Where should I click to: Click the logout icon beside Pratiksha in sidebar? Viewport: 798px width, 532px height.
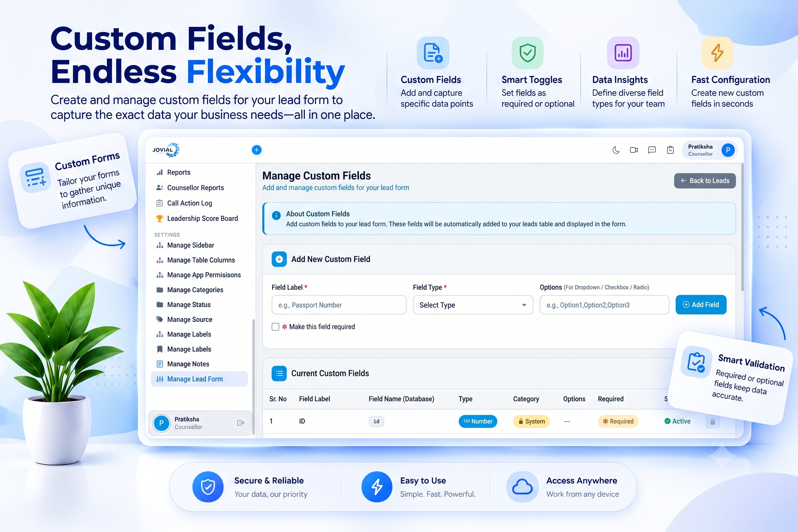(x=241, y=423)
